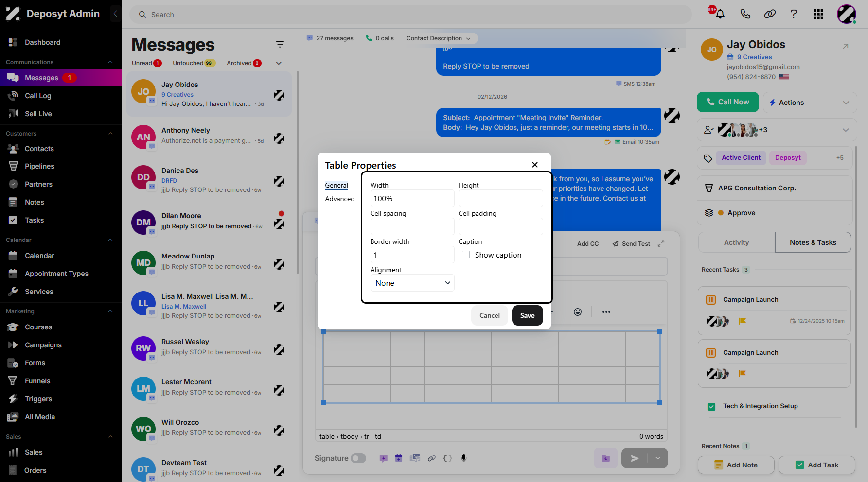The height and width of the screenshot is (482, 868).
Task: Open the apps grid icon
Action: click(x=818, y=14)
